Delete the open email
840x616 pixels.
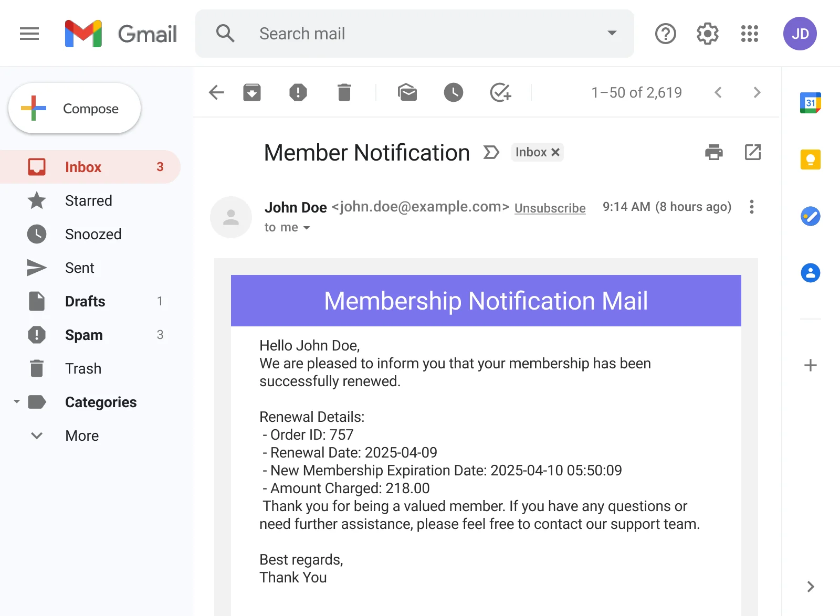344,92
